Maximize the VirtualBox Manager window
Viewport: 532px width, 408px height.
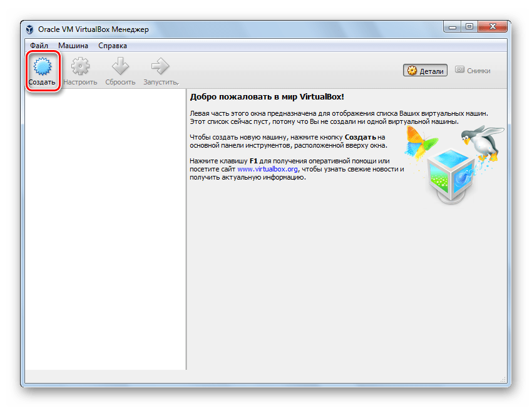click(x=469, y=27)
